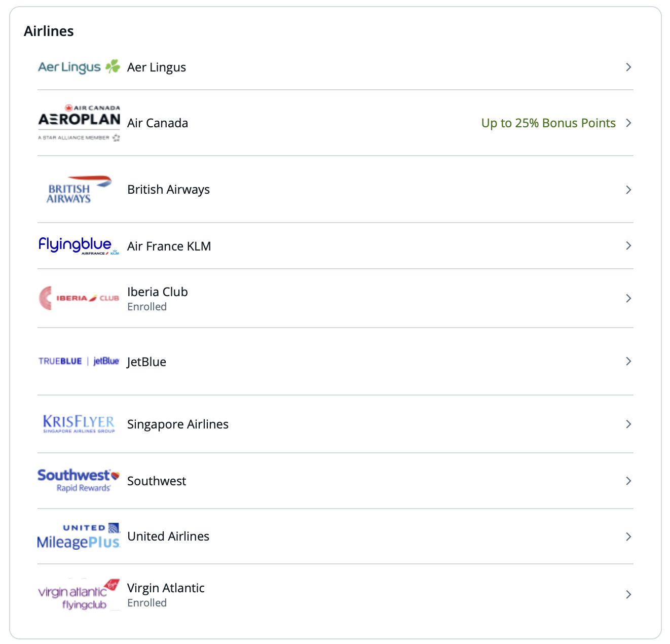Click the Enrolled label under Iberia Club

point(147,306)
